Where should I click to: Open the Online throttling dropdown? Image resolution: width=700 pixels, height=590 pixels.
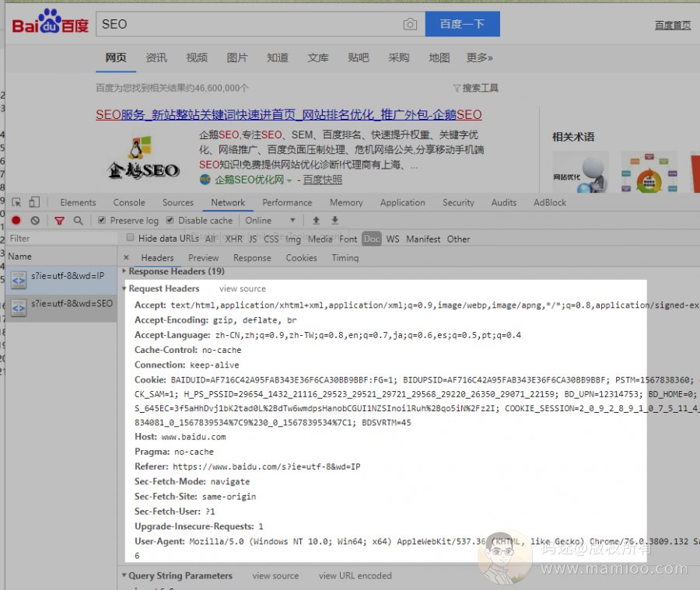[x=271, y=221]
